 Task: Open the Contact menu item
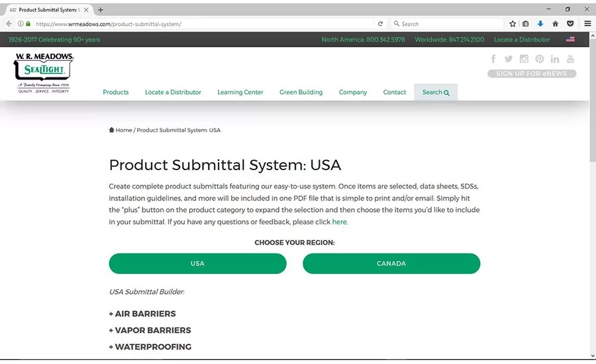click(x=395, y=93)
